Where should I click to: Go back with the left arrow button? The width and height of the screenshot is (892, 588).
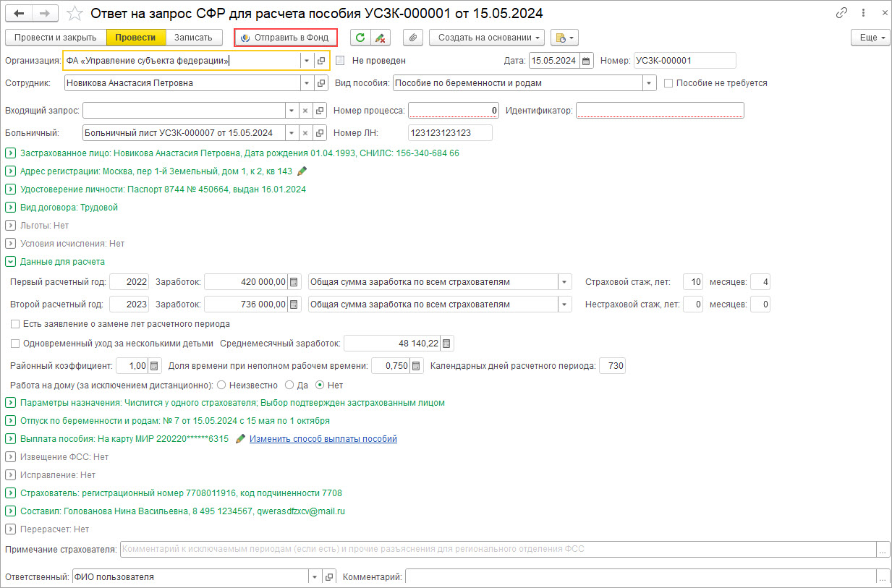pos(19,13)
